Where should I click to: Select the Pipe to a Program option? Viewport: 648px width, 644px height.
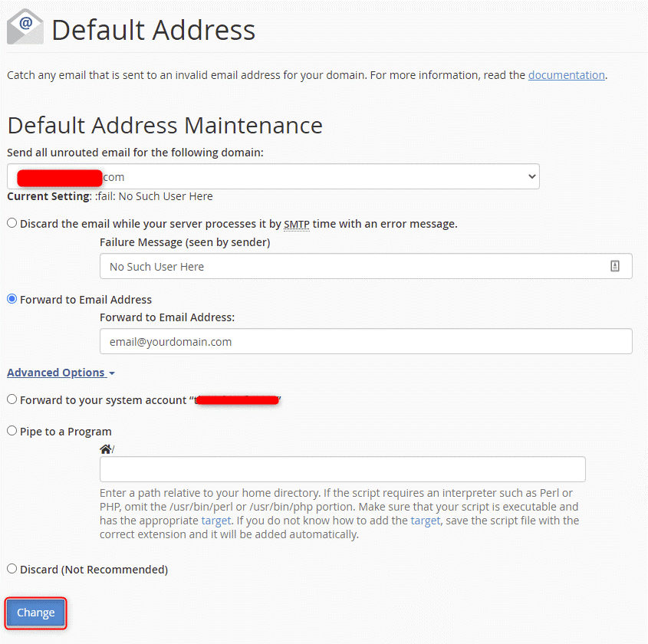(x=12, y=431)
